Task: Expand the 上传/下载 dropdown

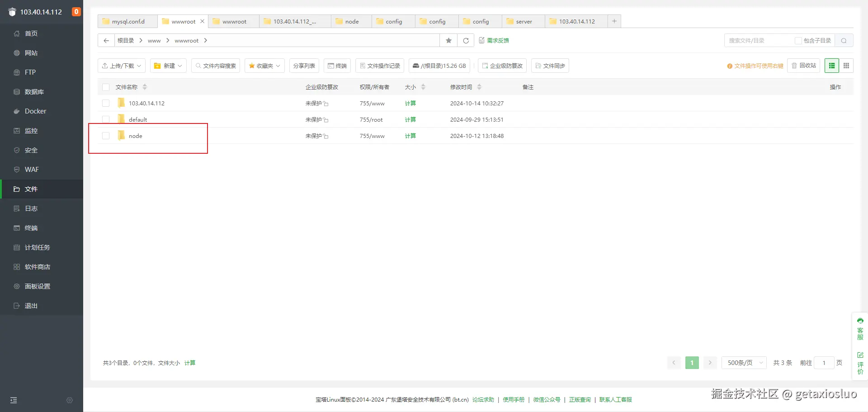Action: pyautogui.click(x=122, y=66)
